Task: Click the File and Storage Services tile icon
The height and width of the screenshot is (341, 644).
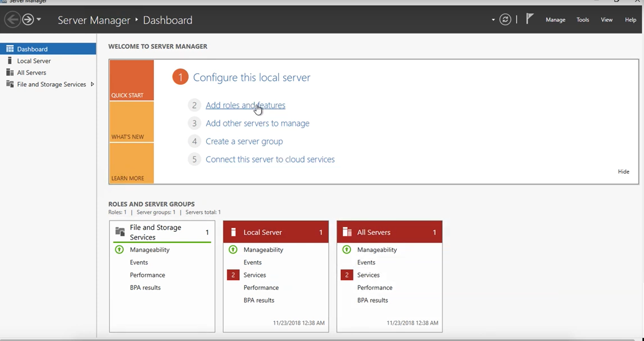Action: click(120, 231)
